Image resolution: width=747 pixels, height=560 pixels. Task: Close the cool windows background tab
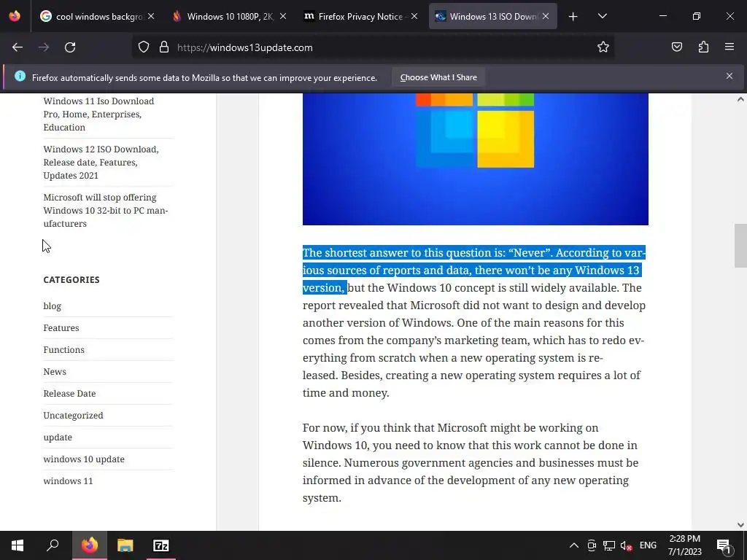(x=151, y=16)
